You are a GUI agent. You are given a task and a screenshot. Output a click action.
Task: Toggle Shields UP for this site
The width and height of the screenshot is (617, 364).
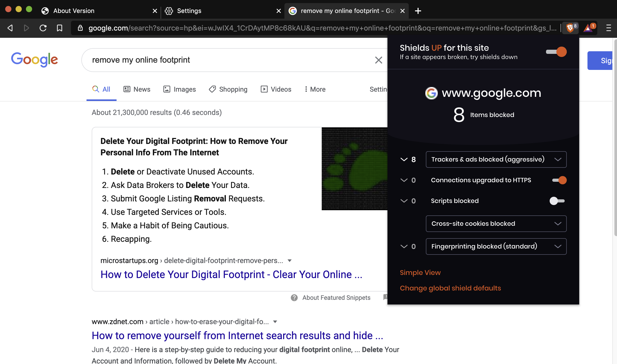click(556, 52)
